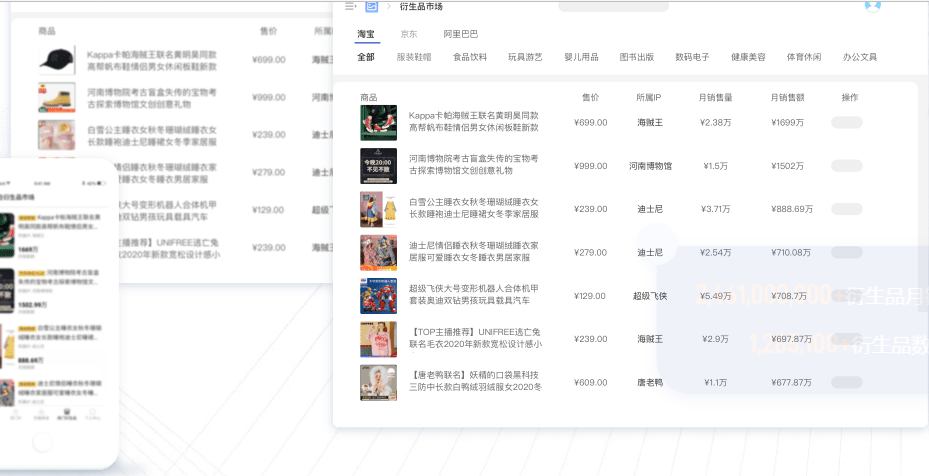The image size is (929, 476).
Task: Click the 所属IP column header in front table
Action: [648, 97]
